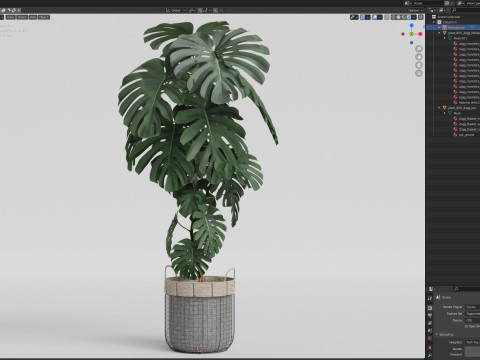This screenshot has height=360, width=480.
Task: Toggle the camera view button
Action: click(419, 65)
